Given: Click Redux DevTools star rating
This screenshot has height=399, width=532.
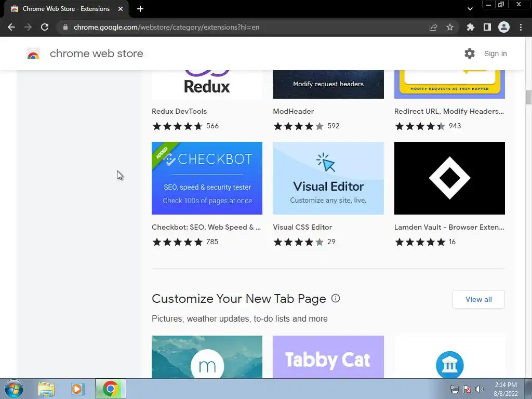Looking at the screenshot, I should tap(178, 126).
